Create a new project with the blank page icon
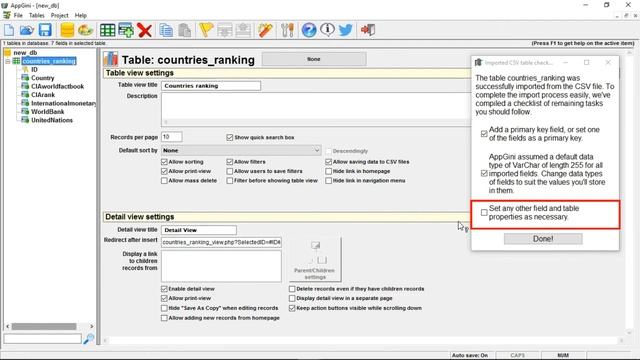The height and width of the screenshot is (360, 640). [x=9, y=30]
